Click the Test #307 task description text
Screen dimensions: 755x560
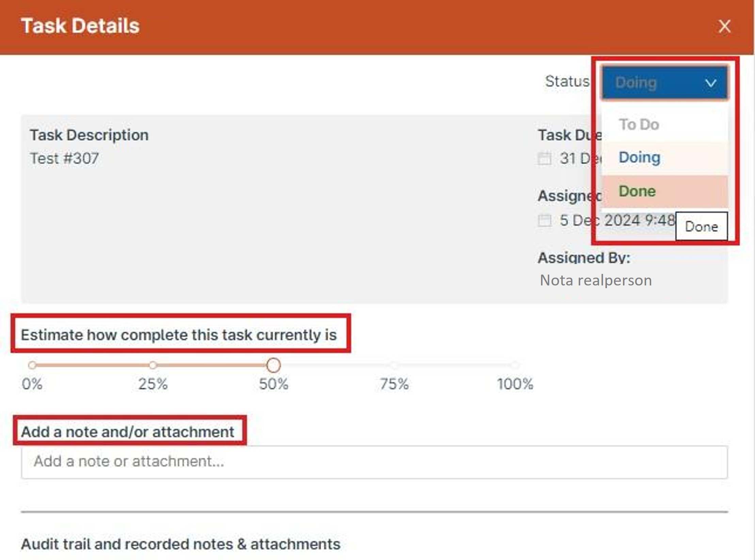pyautogui.click(x=64, y=159)
